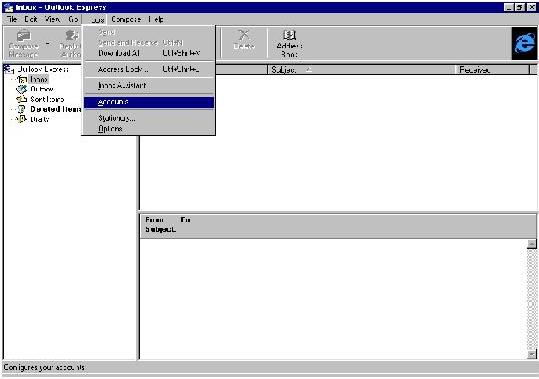Click the 'Subject:' label in preview header
The image size is (539, 379).
[x=160, y=229]
